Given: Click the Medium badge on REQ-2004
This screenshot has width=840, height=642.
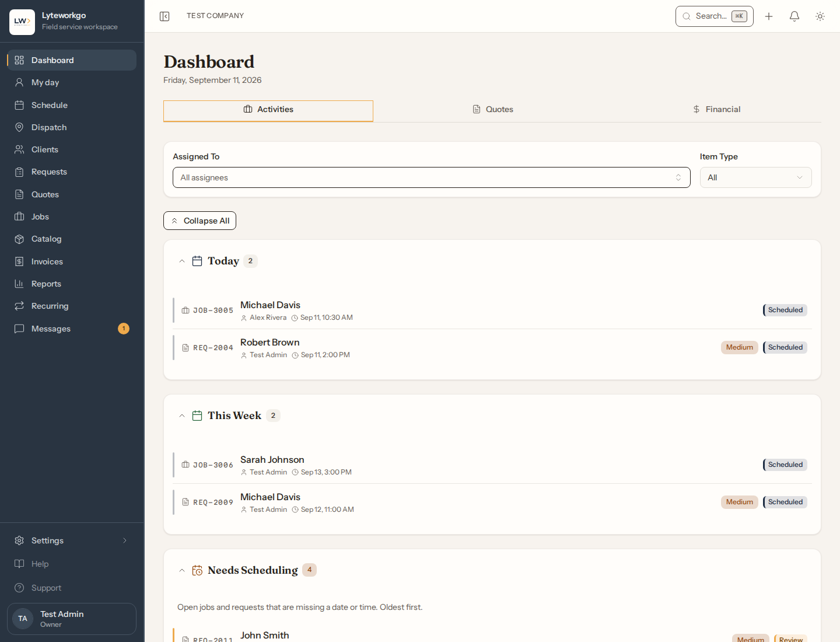Looking at the screenshot, I should (740, 347).
